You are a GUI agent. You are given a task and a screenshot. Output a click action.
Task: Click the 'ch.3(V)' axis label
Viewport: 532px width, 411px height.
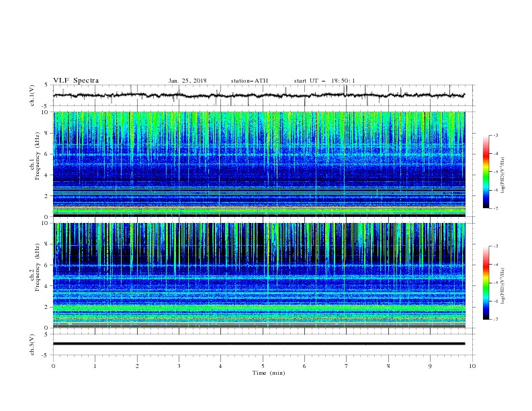coord(32,345)
